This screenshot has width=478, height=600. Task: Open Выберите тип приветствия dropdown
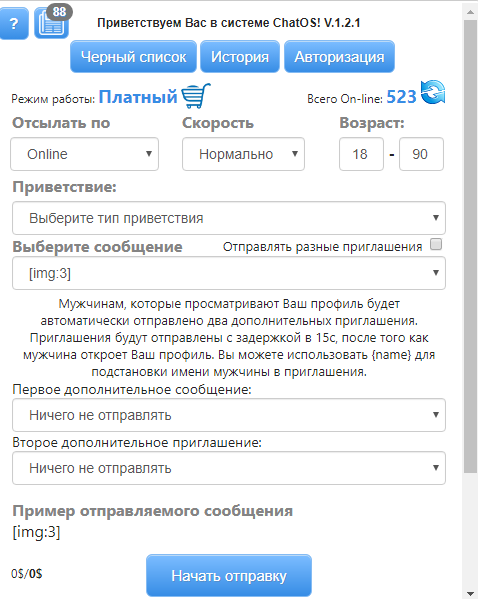pyautogui.click(x=229, y=218)
